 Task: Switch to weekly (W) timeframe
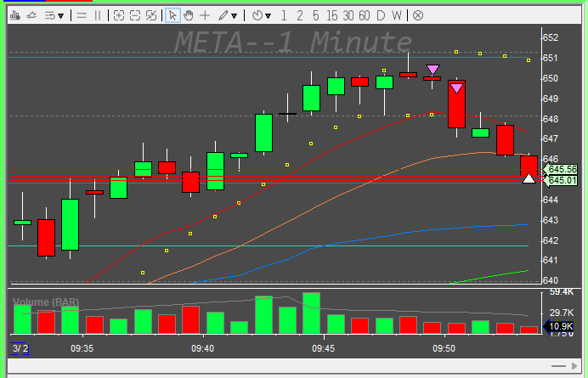pos(397,16)
